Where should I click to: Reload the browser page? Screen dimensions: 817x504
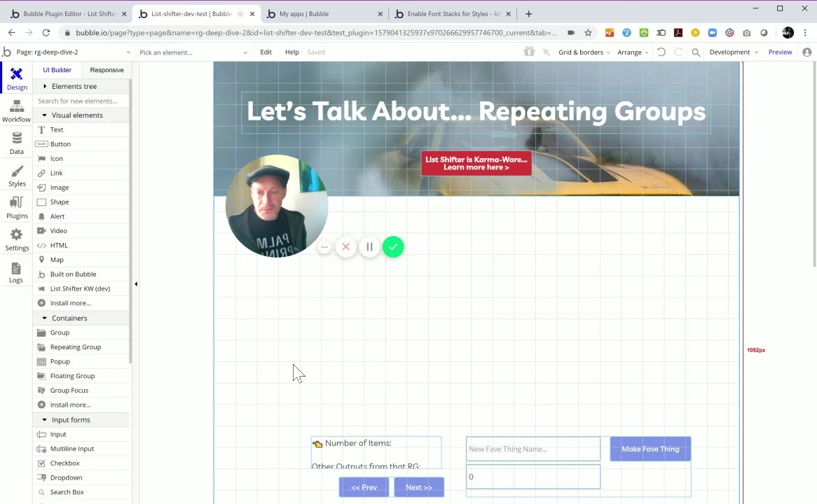click(46, 33)
